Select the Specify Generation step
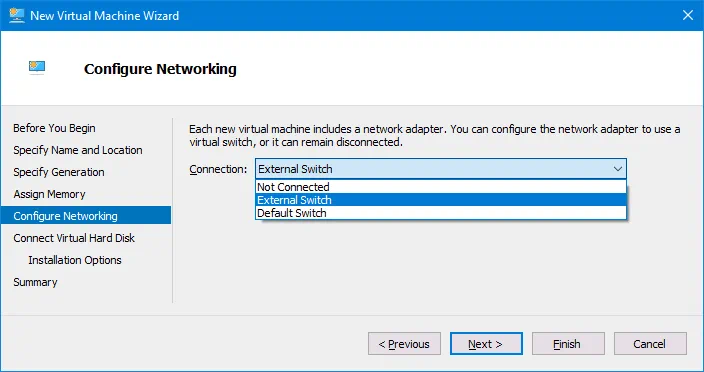Image resolution: width=704 pixels, height=372 pixels. pos(59,172)
